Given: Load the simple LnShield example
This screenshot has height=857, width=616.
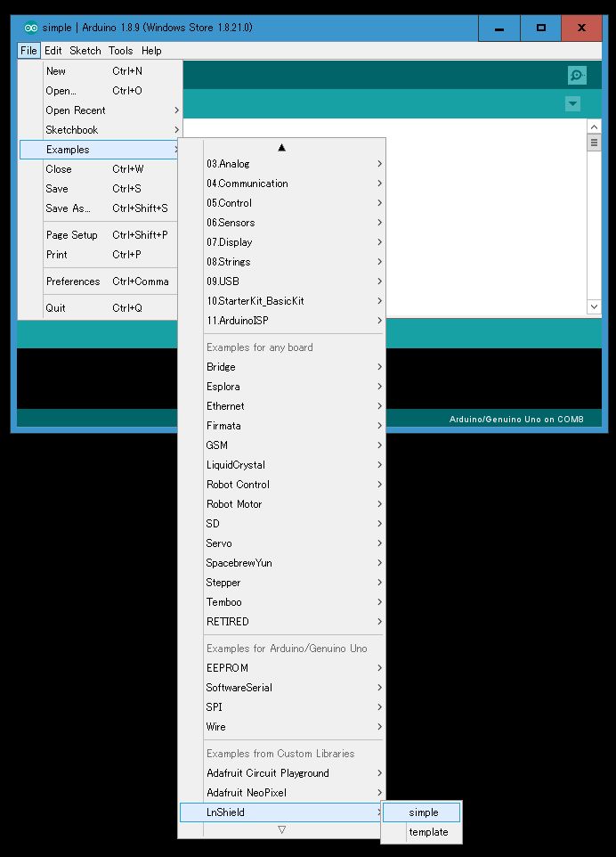Looking at the screenshot, I should (422, 812).
